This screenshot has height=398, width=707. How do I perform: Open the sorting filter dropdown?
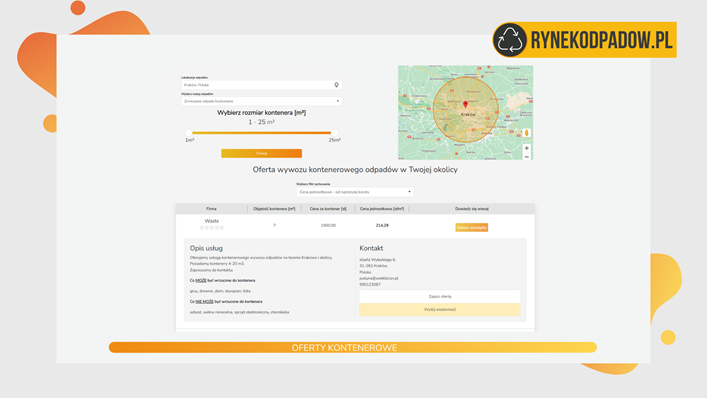point(355,192)
